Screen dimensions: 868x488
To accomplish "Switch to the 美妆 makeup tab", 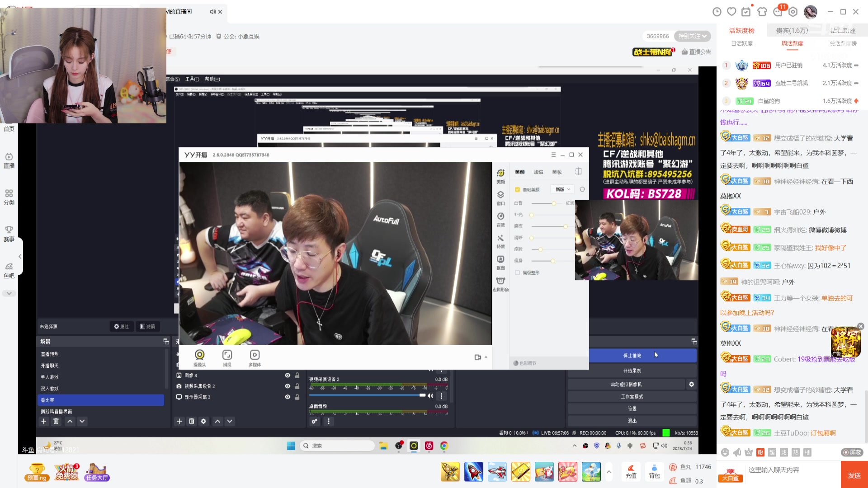I will (557, 172).
